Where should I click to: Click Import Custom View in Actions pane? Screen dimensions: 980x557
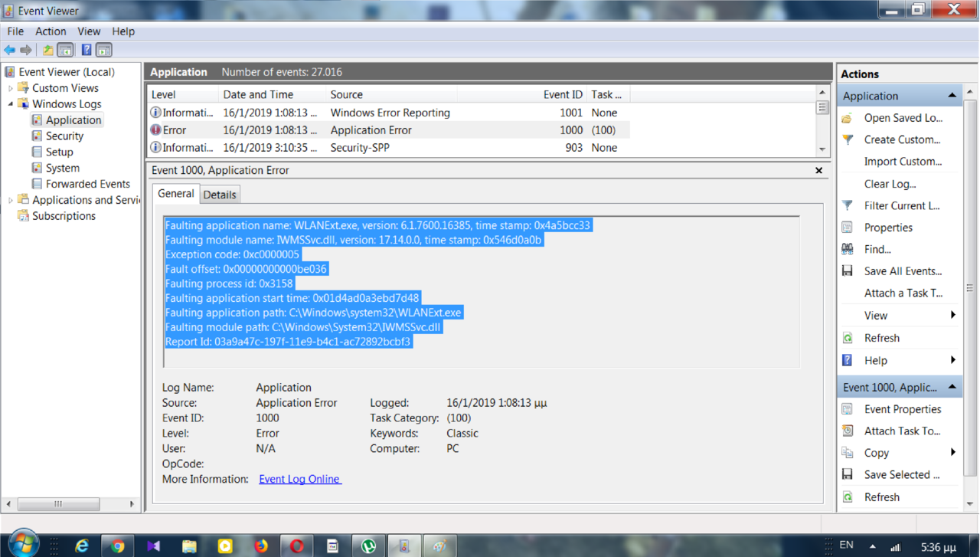coord(903,162)
